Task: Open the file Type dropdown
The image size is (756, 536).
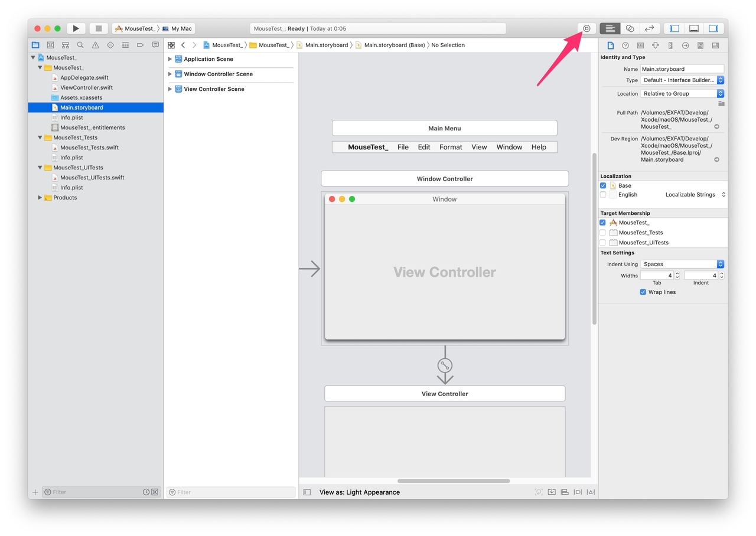Action: 682,80
